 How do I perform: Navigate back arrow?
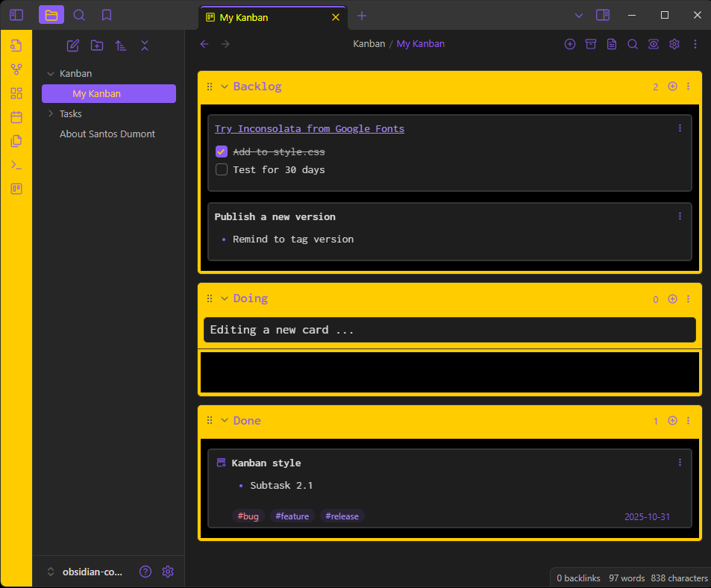tap(204, 44)
